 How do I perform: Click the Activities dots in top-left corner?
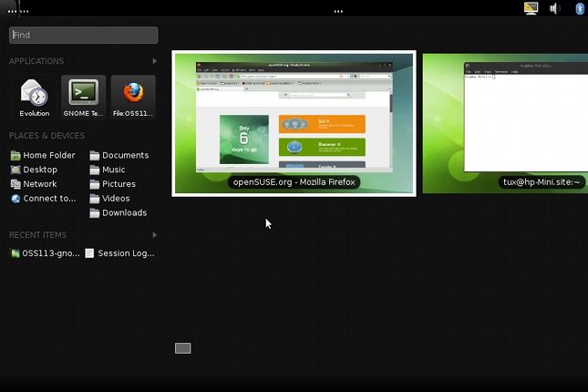pyautogui.click(x=18, y=11)
